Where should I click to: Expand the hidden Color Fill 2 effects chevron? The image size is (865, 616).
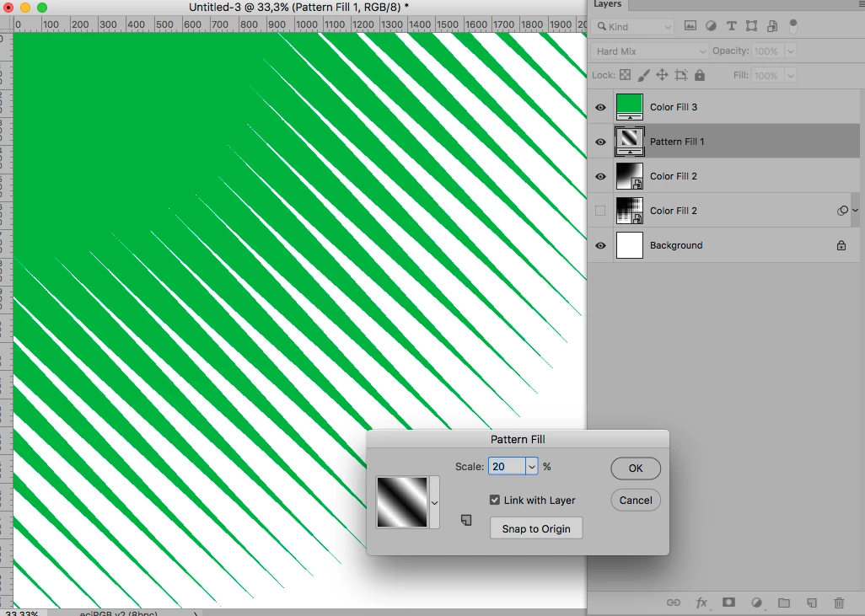pos(855,210)
